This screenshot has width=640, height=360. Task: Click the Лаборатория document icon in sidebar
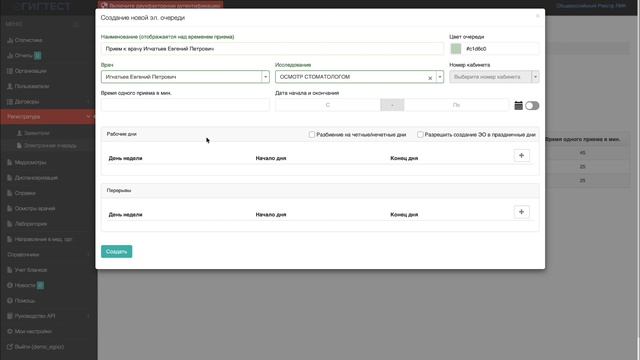(x=10, y=224)
